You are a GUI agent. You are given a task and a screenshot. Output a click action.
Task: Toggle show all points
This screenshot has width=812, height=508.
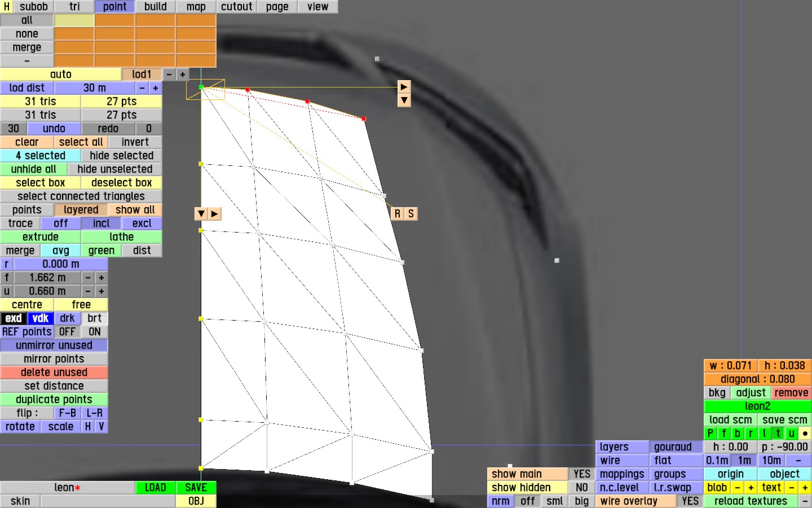135,210
